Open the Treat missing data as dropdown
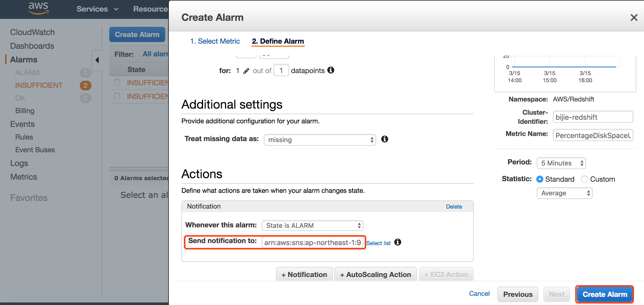 [x=320, y=140]
